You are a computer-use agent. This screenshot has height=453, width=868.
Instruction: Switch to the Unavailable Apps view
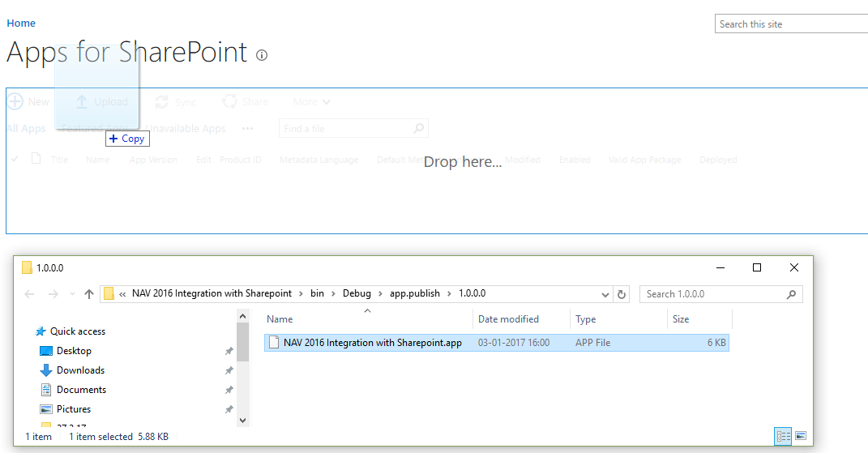tap(186, 129)
